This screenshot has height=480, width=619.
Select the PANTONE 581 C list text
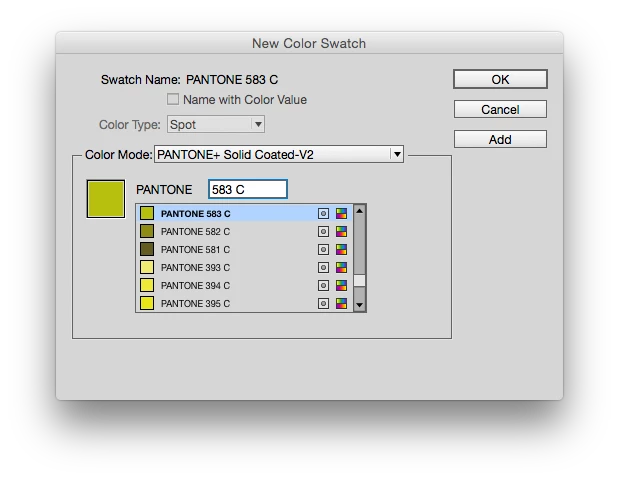[195, 249]
